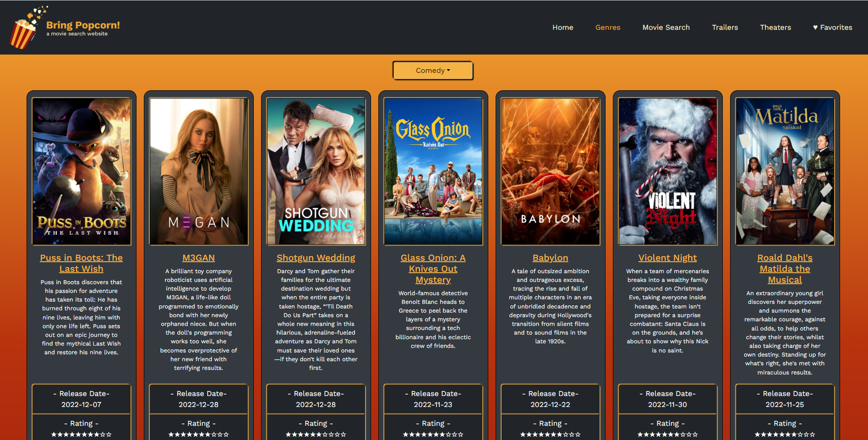Open the Babylon movie poster
868x440 pixels.
pos(551,171)
